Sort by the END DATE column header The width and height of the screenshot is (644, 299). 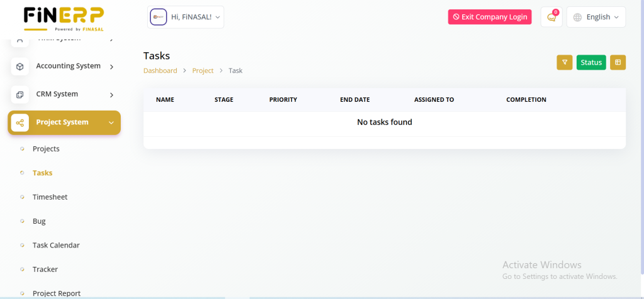(x=355, y=100)
